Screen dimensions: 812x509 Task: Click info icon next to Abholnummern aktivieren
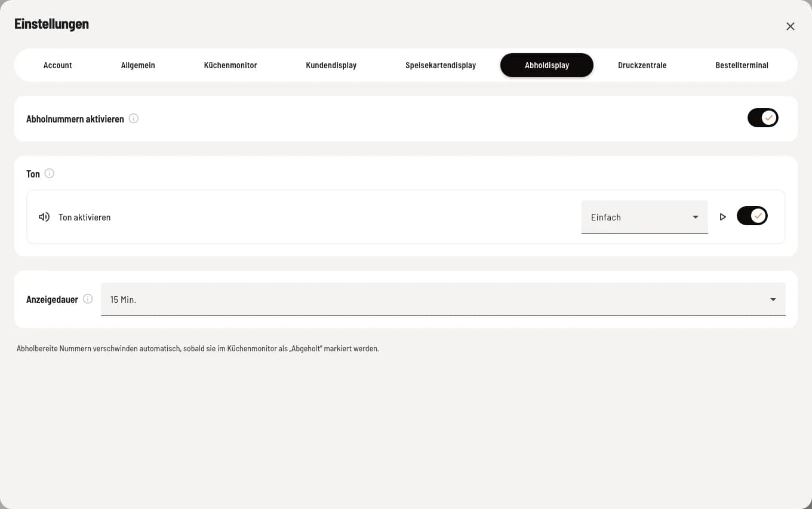click(x=134, y=118)
